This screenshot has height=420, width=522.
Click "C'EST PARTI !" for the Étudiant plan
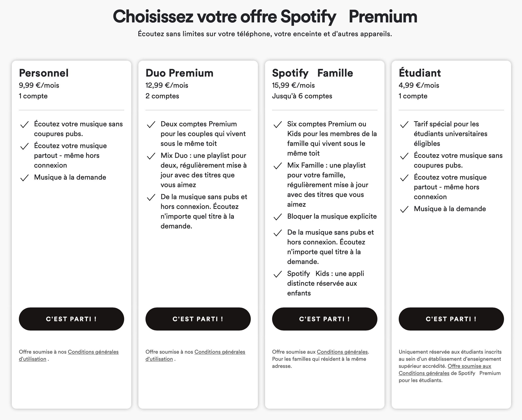pos(451,319)
